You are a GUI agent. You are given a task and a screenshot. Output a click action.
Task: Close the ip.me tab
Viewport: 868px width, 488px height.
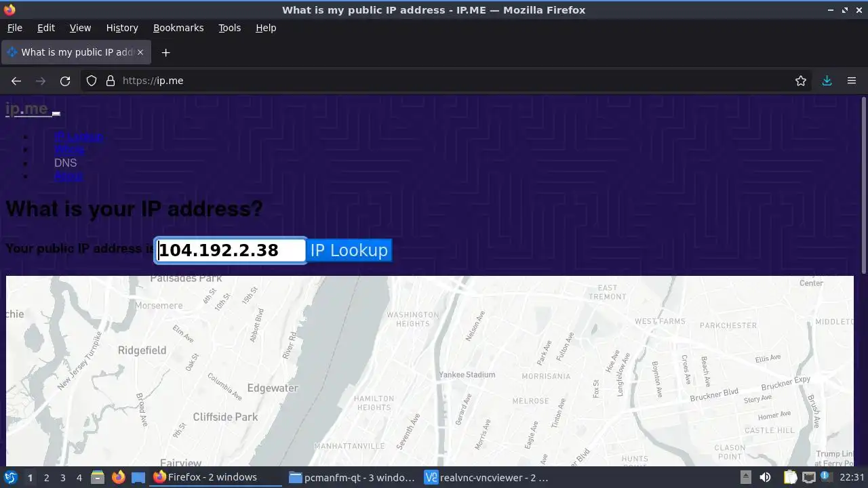(x=141, y=52)
